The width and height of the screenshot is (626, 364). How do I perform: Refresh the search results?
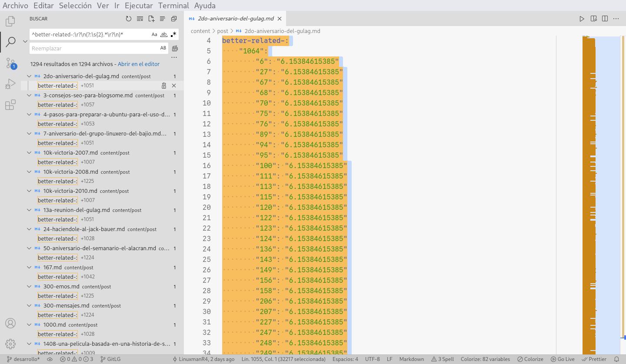pos(128,19)
